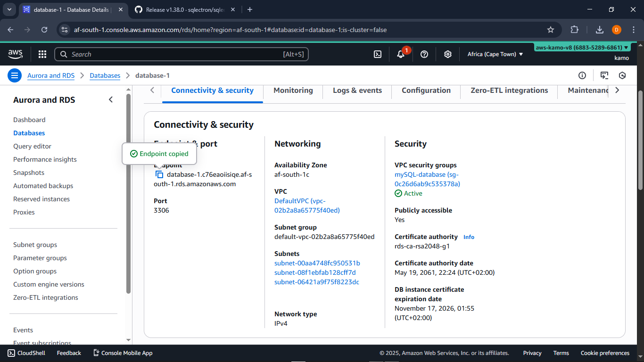Click inside the search bar
This screenshot has width=644, height=362.
[182, 54]
